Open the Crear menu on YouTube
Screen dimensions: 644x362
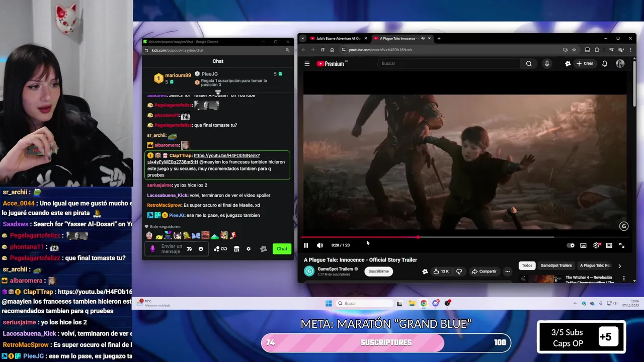[x=585, y=63]
